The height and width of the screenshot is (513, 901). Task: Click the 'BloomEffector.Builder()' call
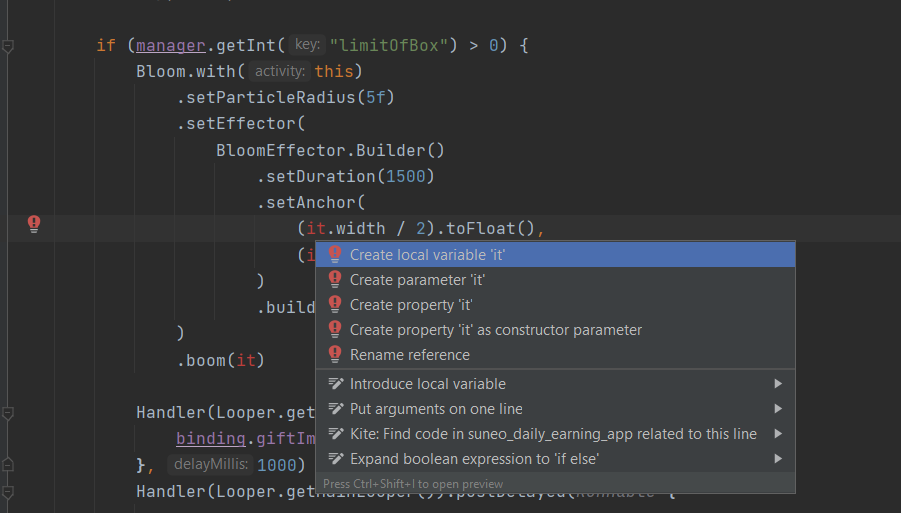330,151
